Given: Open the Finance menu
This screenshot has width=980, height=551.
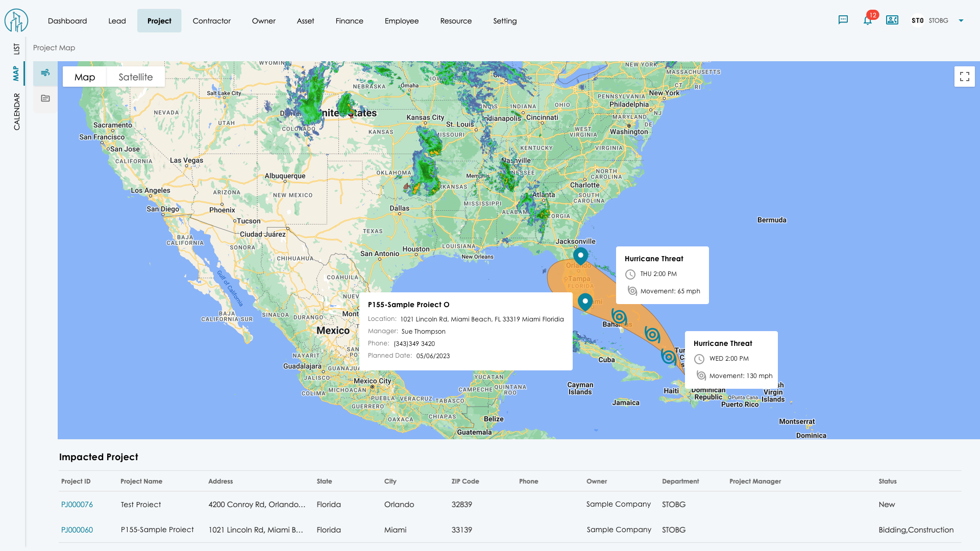Looking at the screenshot, I should pyautogui.click(x=349, y=21).
